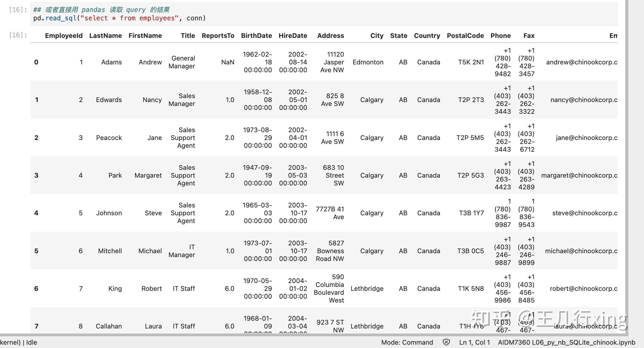The width and height of the screenshot is (644, 348).
Task: Click the EmployeeId column header
Action: click(64, 36)
